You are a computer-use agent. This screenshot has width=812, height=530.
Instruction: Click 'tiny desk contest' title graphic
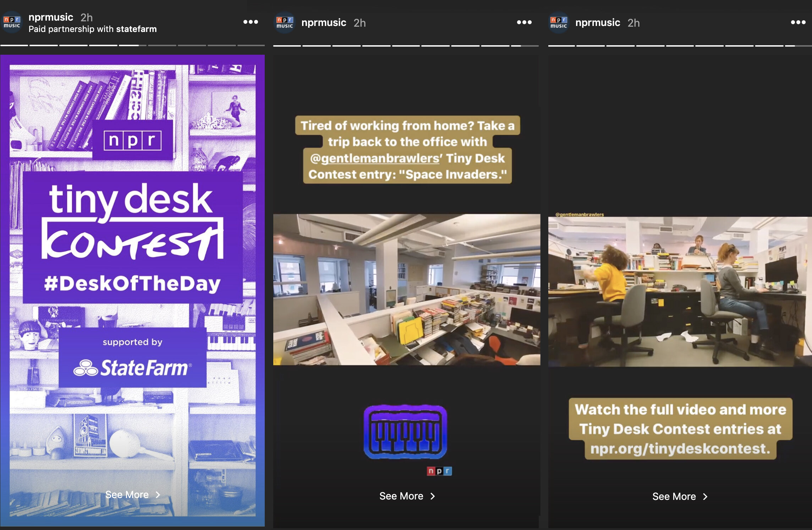point(132,221)
